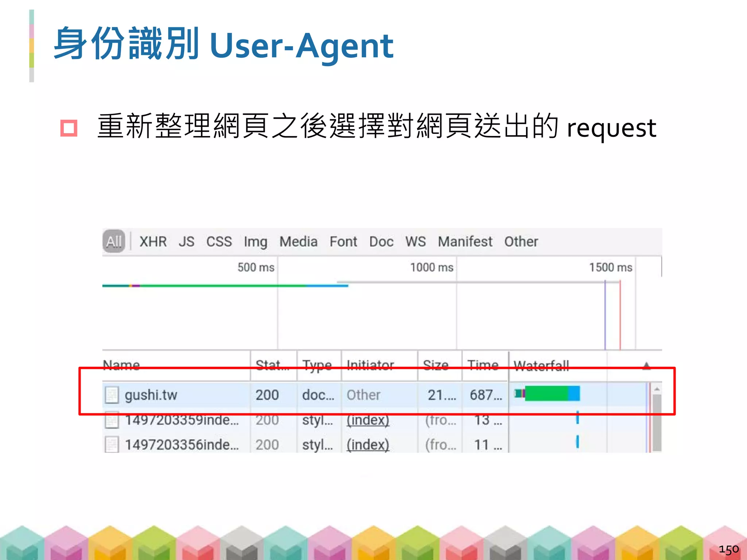Show only CSS requests

(x=219, y=241)
